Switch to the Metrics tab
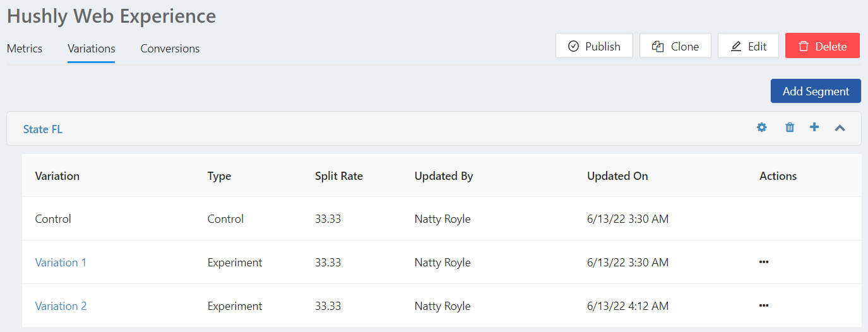This screenshot has width=868, height=332. tap(25, 48)
